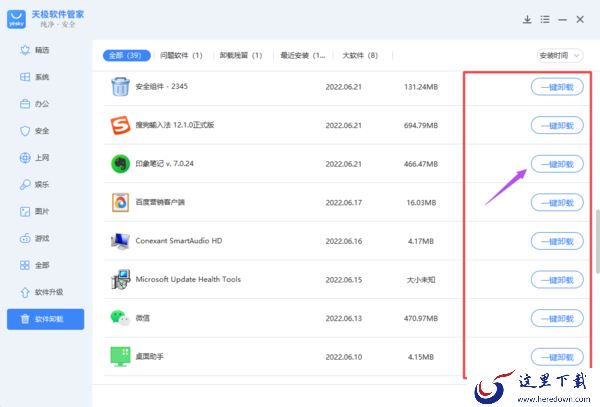Screen dimensions: 600x407
Task: Click the software list vertical scrollbar
Action: [x=597, y=242]
